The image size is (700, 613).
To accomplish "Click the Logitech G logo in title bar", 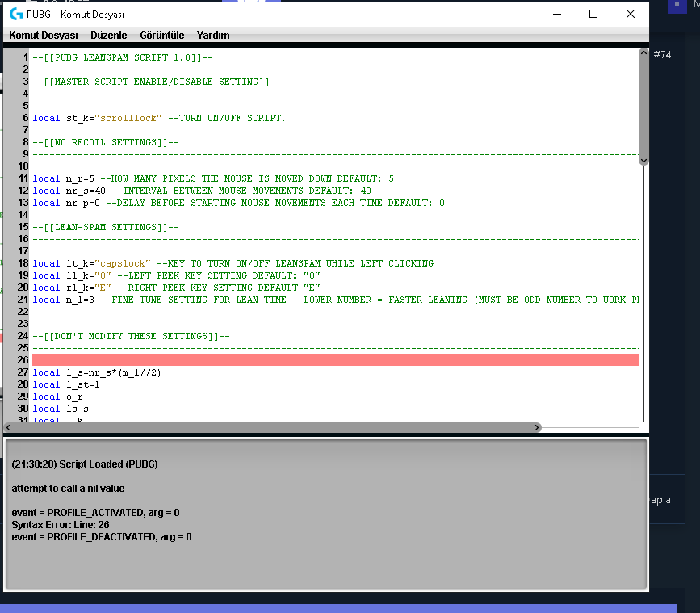I will click(16, 15).
